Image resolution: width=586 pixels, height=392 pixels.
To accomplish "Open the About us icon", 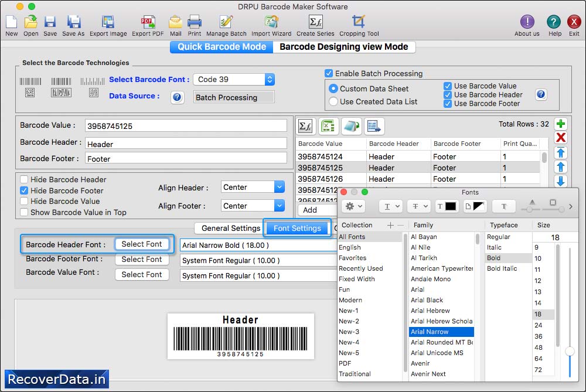I will 527,22.
